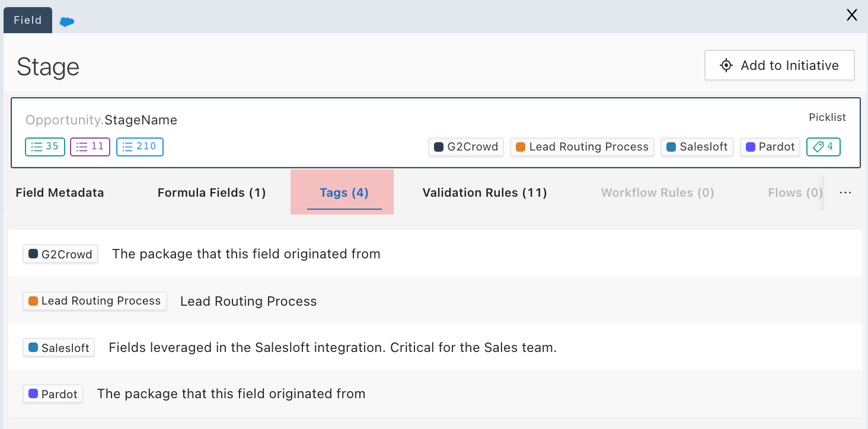Select the Tags (4) tab
The image size is (868, 429).
pos(344,193)
